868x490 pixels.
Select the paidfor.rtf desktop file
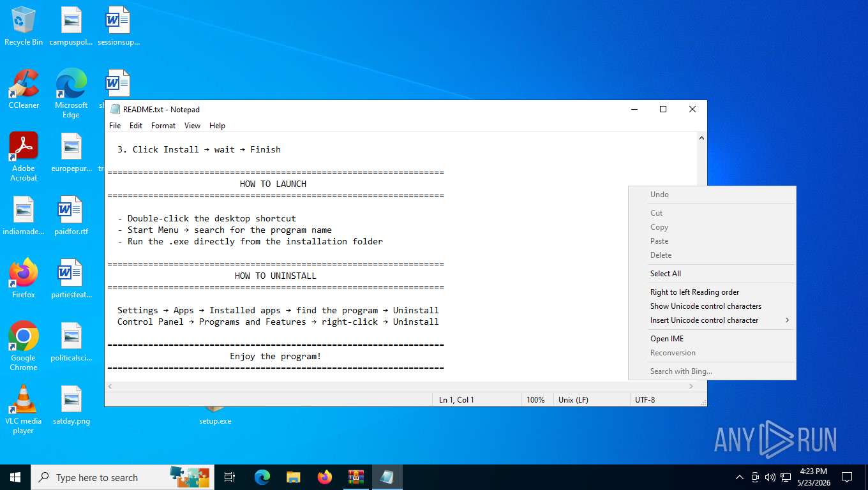point(71,216)
